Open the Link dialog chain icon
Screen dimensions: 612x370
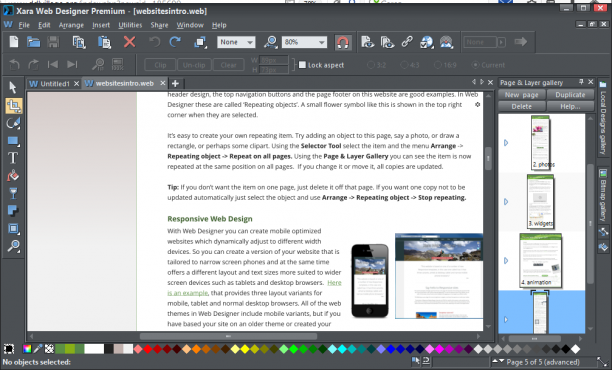tap(407, 42)
